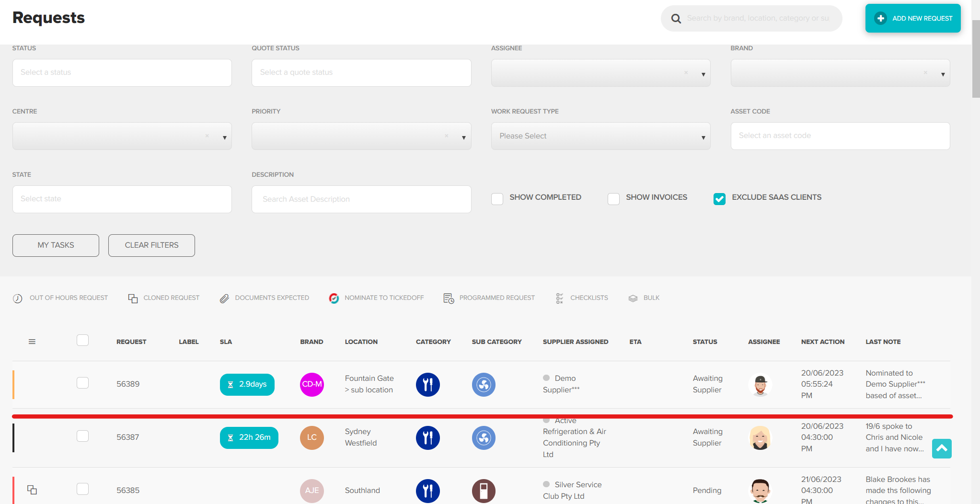The height and width of the screenshot is (504, 980).
Task: Click the 2.9days SLA badge
Action: pos(247,385)
